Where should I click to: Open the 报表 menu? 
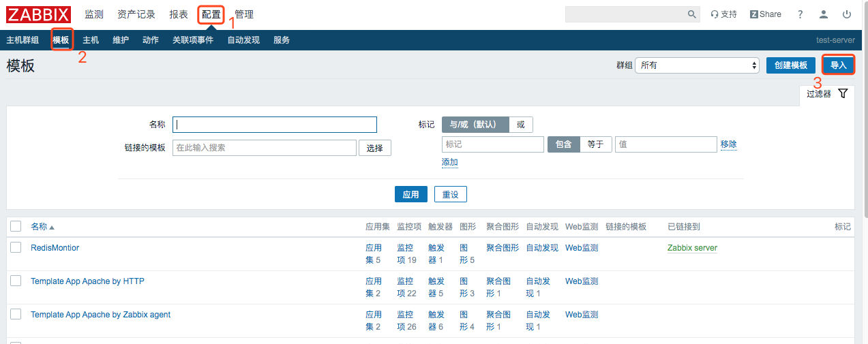tap(179, 14)
